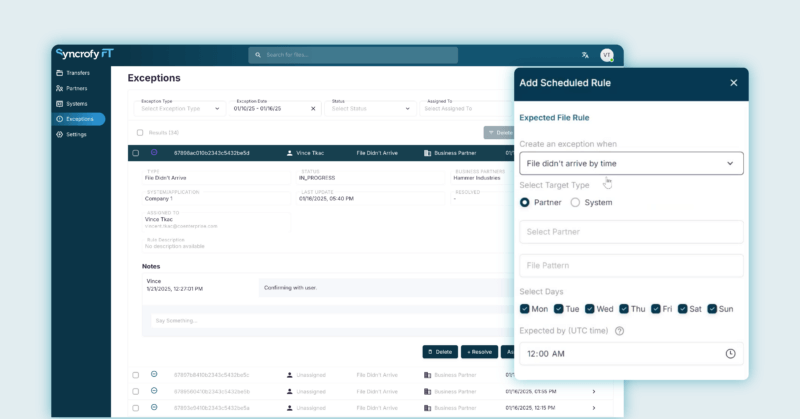800x419 pixels.
Task: Click the language translate icon in header
Action: 585,55
